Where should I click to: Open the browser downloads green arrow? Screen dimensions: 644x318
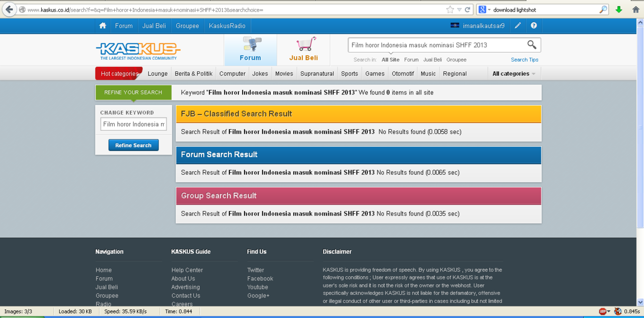(x=619, y=10)
